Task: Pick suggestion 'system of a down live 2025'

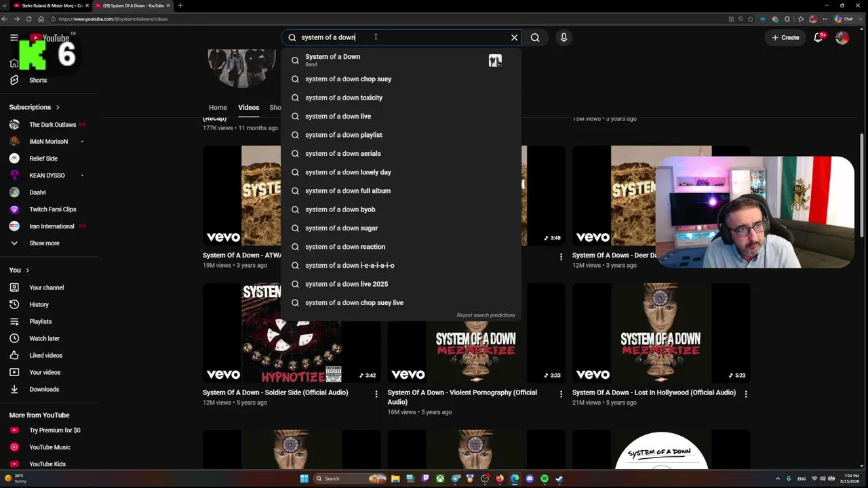Action: click(401, 284)
